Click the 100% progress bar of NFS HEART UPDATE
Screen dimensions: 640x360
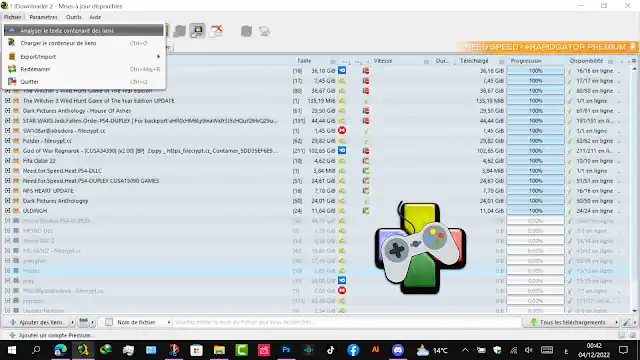(x=536, y=191)
